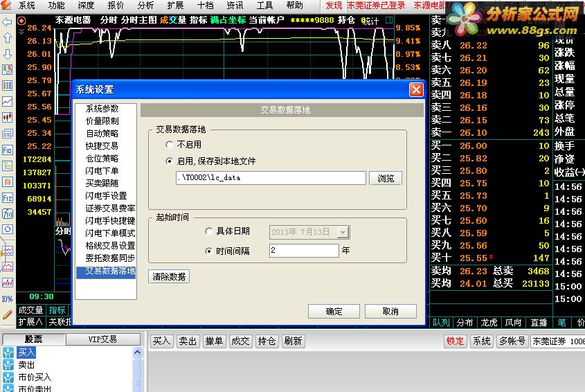Click the 自 self-select stocks sidebar icon
The height and width of the screenshot is (392, 585).
point(7,182)
